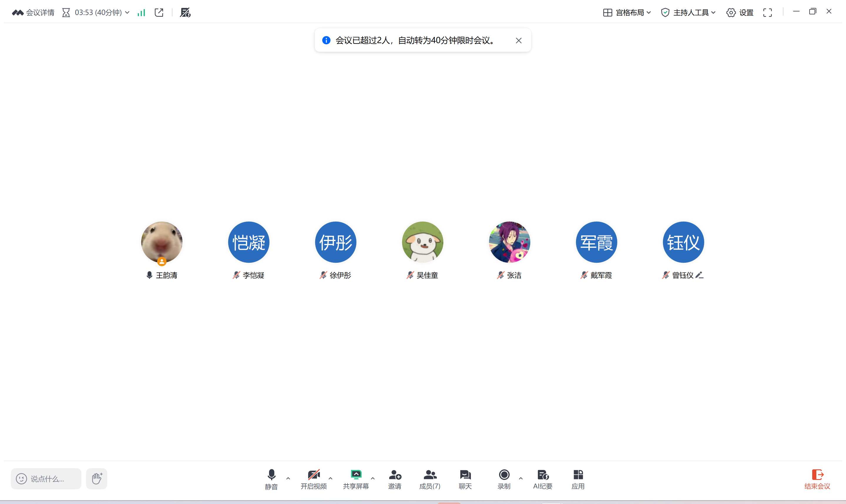Screen dimensions: 846x504
Task: Open 会议详情 meeting details
Action: 33,13
